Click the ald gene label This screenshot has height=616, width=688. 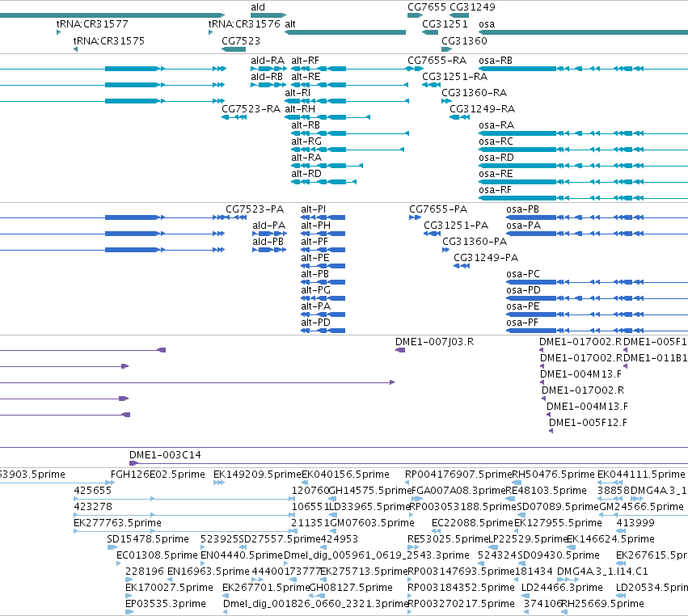[258, 7]
